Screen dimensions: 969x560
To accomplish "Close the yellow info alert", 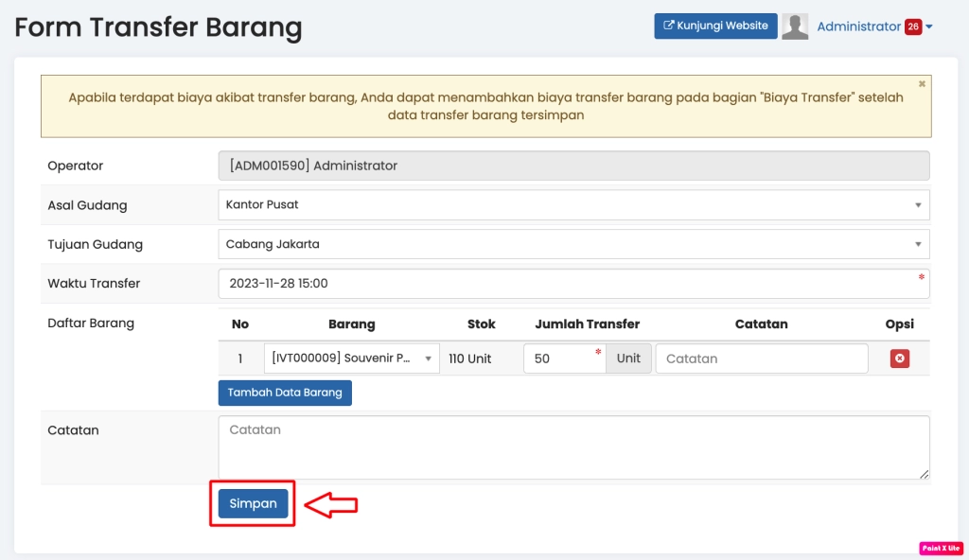I will click(922, 84).
